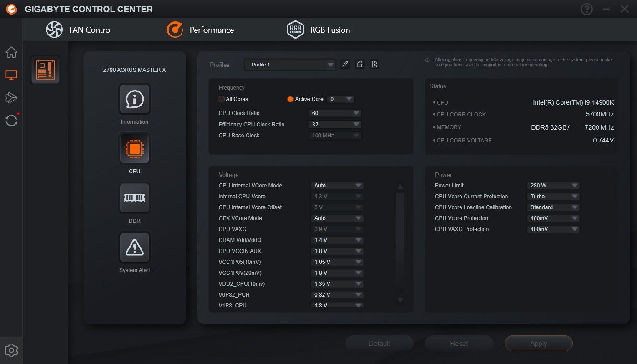Open VCC1P8V(20mV) dropdown
The width and height of the screenshot is (637, 364).
tap(337, 273)
